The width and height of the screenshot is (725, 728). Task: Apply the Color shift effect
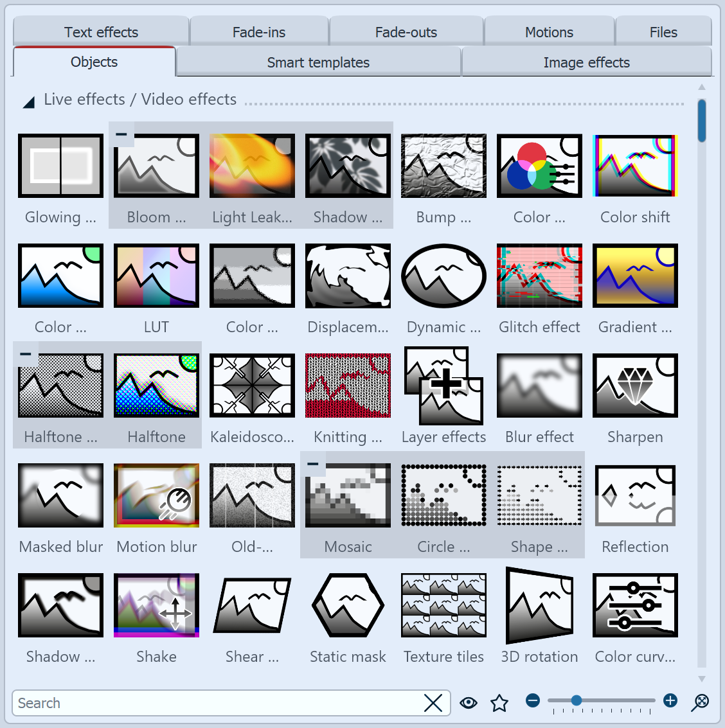click(635, 165)
